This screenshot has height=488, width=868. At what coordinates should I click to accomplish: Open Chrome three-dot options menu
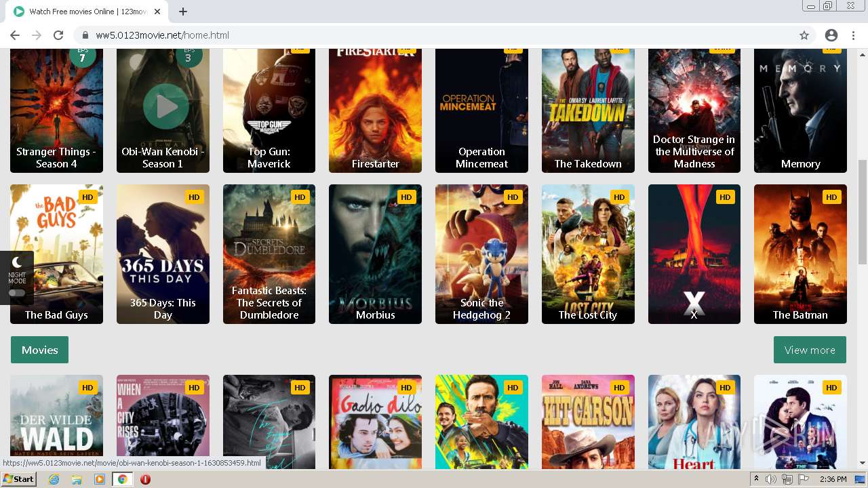(x=852, y=35)
